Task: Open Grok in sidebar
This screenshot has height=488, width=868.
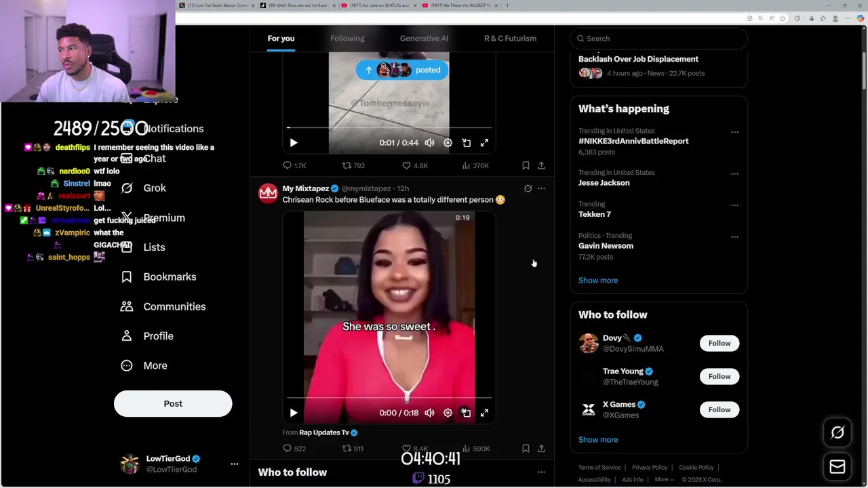Action: pyautogui.click(x=144, y=188)
